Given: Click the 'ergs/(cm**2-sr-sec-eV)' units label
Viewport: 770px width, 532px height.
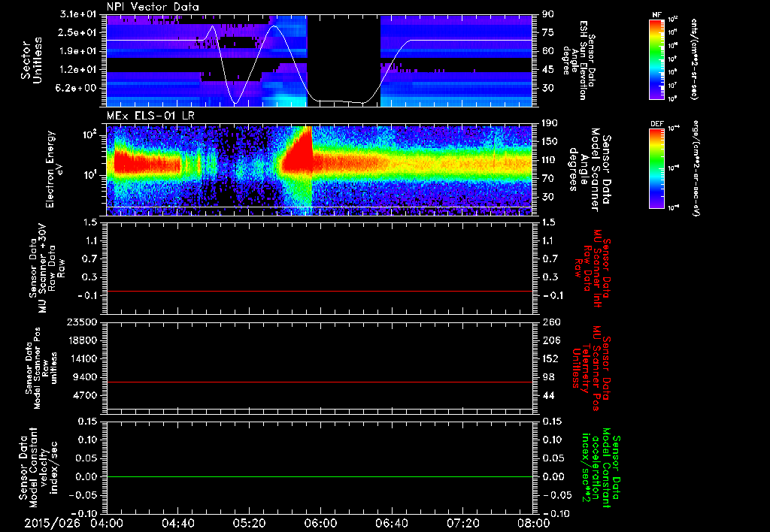Looking at the screenshot, I should click(696, 168).
